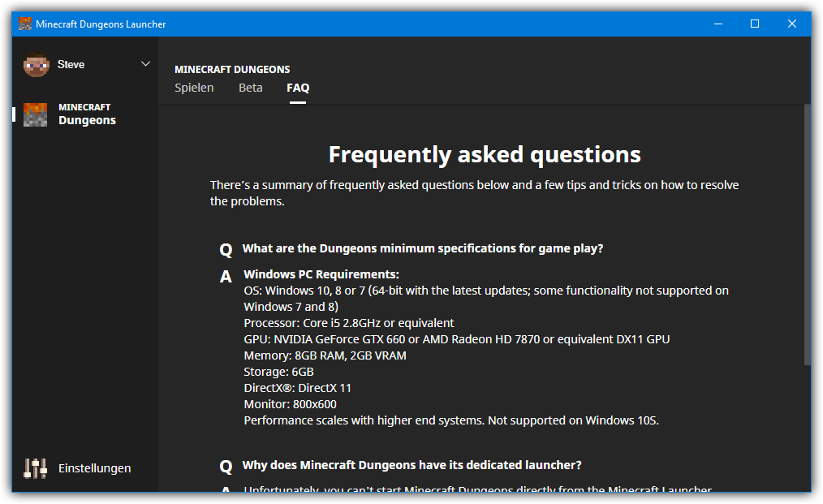The image size is (823, 504).
Task: Open Einstellungen settings label
Action: (x=94, y=468)
